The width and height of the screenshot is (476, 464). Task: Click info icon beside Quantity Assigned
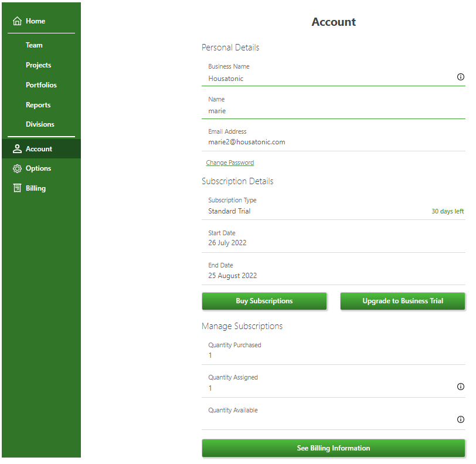pyautogui.click(x=460, y=387)
